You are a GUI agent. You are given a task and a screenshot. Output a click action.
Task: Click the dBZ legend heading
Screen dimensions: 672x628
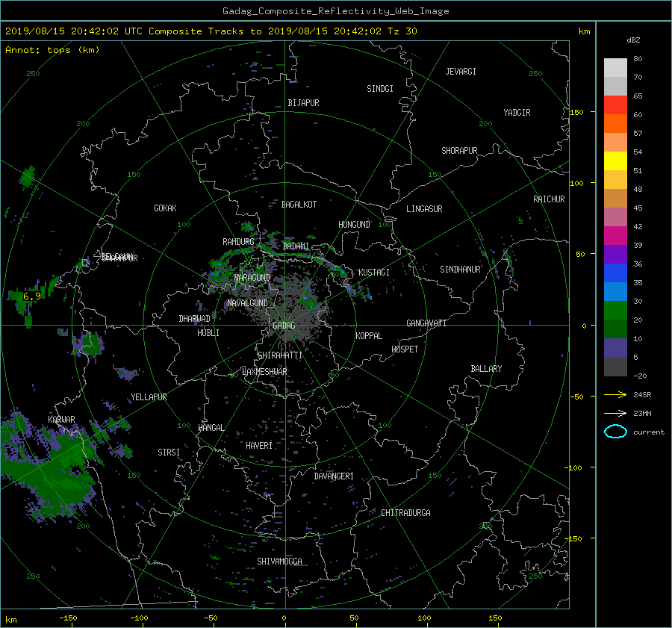pyautogui.click(x=633, y=40)
